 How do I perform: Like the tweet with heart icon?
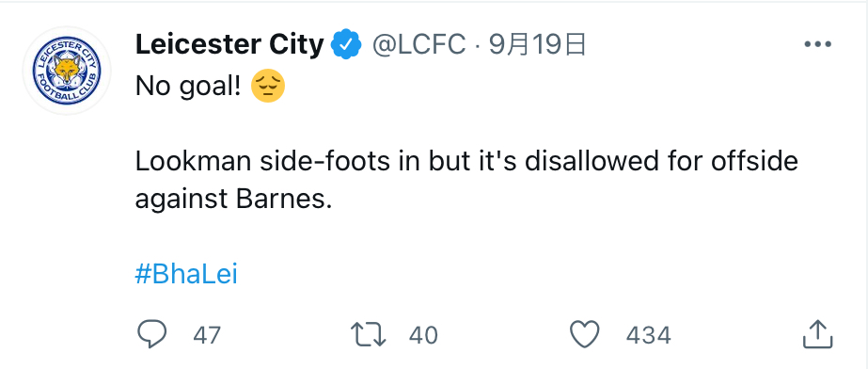585,335
